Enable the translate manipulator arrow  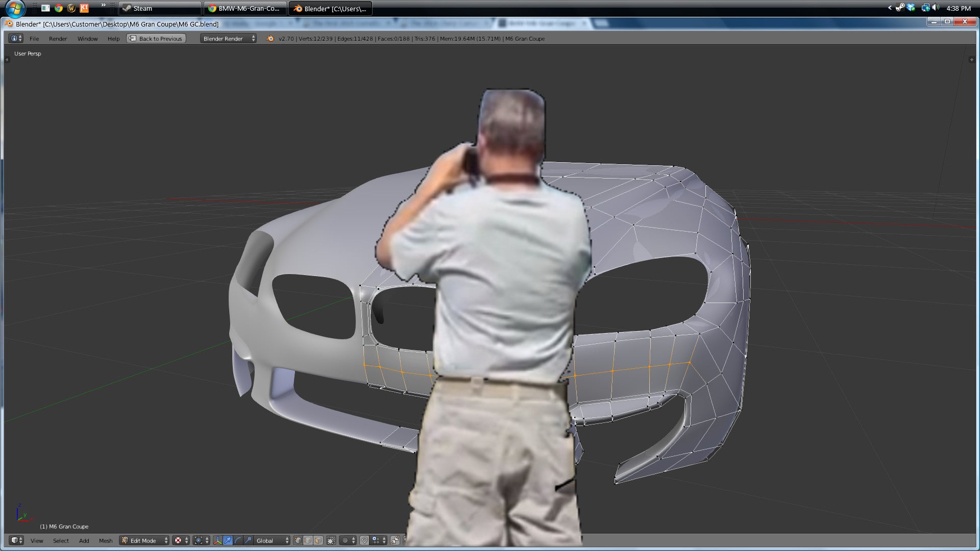(x=228, y=540)
